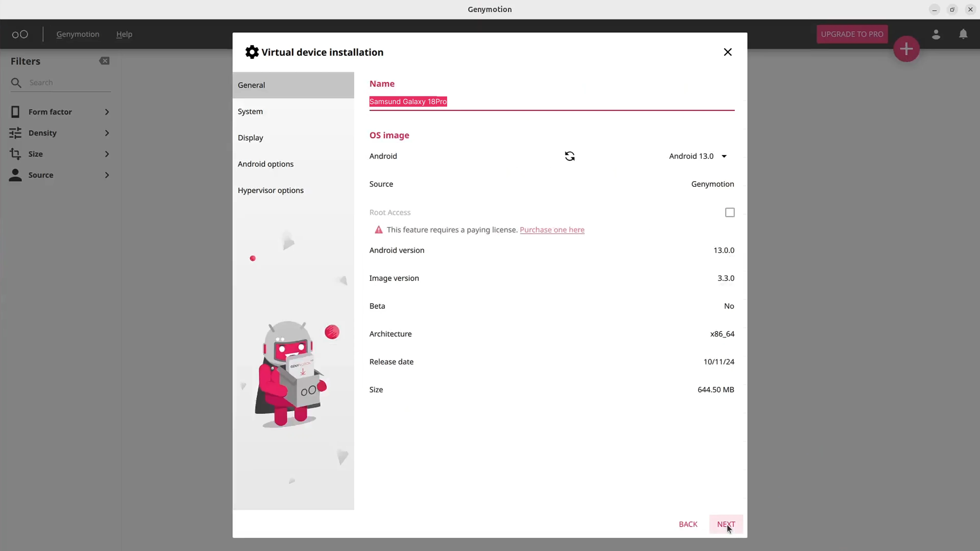Click the NEXT button
Screen dimensions: 980x551
tap(726, 524)
